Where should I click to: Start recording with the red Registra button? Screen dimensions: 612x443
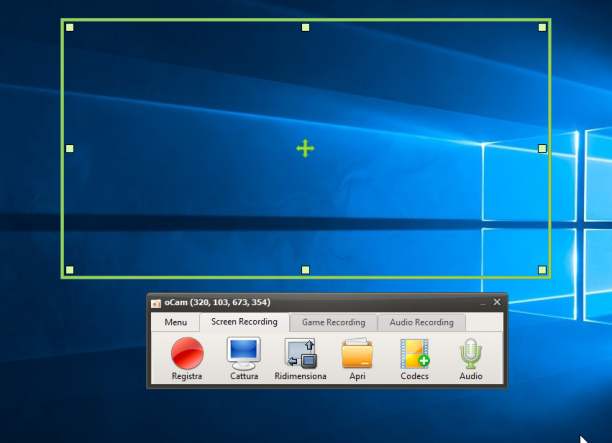click(187, 353)
